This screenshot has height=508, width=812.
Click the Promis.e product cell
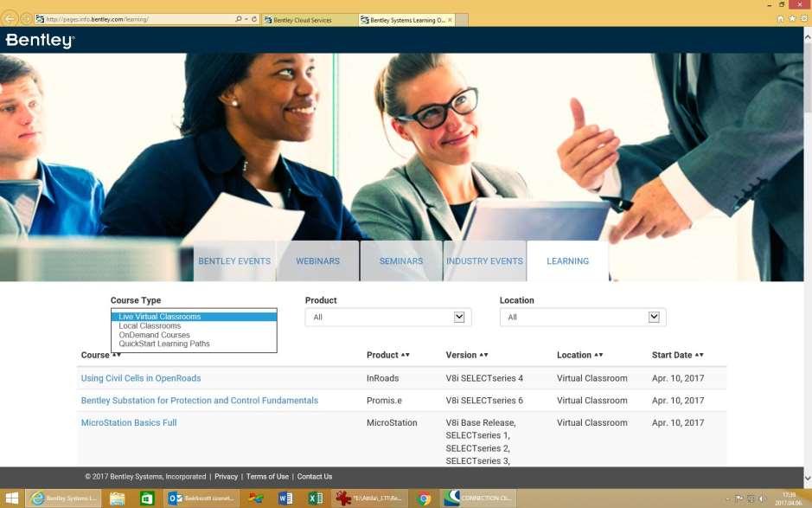pos(384,401)
